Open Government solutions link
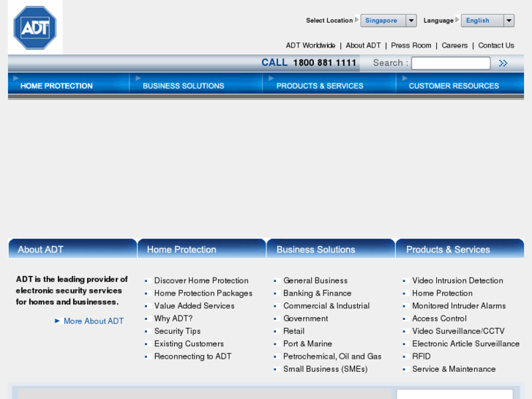The height and width of the screenshot is (399, 532). coord(305,318)
